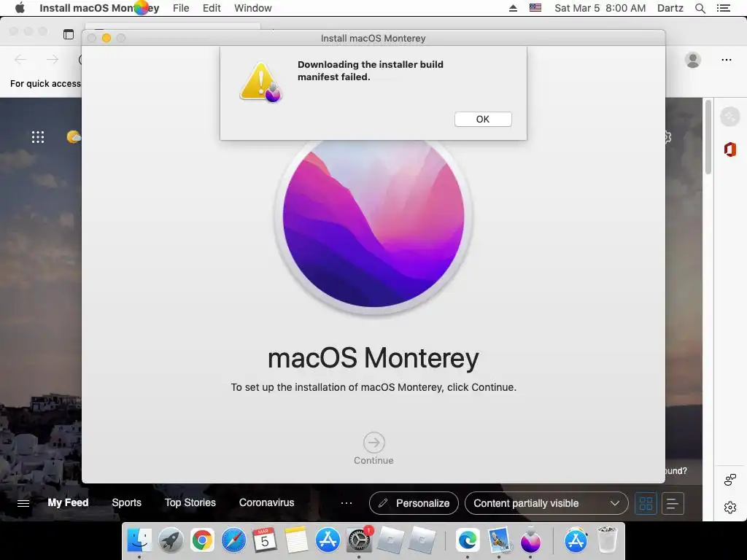
Task: Open Finder from the Dock
Action: point(139,540)
